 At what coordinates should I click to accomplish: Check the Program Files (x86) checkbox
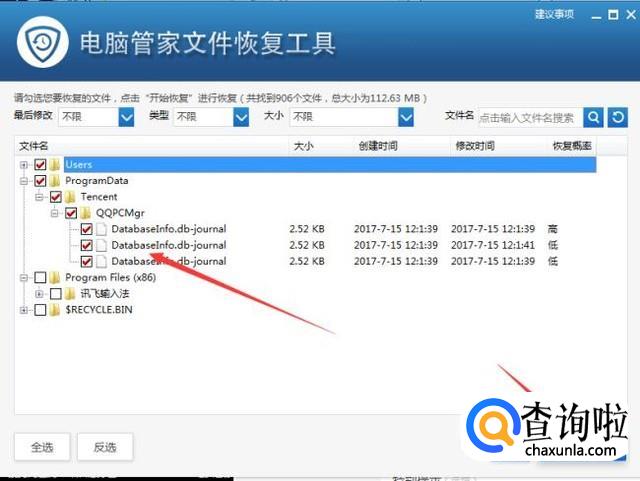40,278
